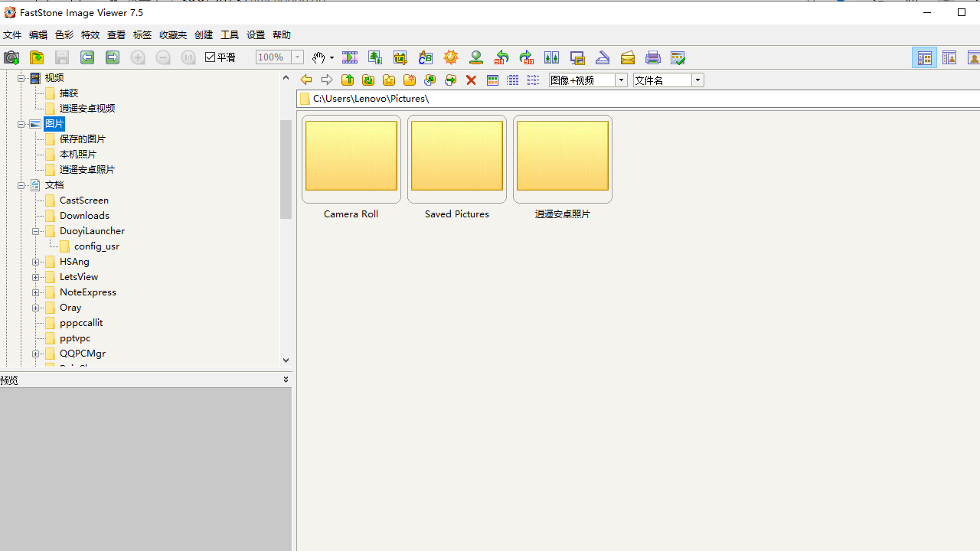Viewport: 980px width, 551px height.
Task: Toggle the 平滑 smoothing checkbox
Action: pos(210,57)
